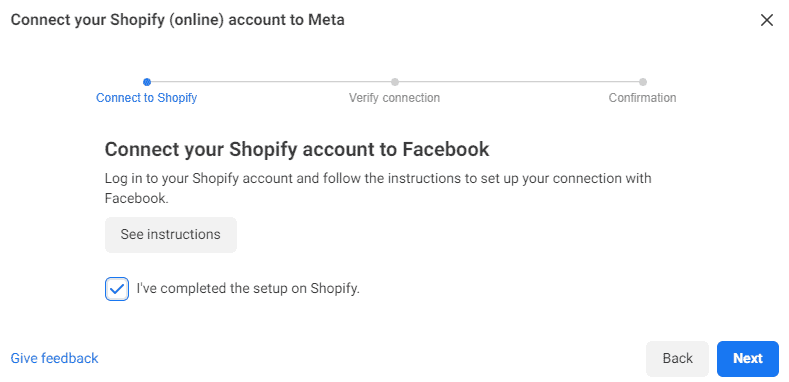Screen dimensions: 789x382
Task: Select the Confirmation step label
Action: (643, 98)
